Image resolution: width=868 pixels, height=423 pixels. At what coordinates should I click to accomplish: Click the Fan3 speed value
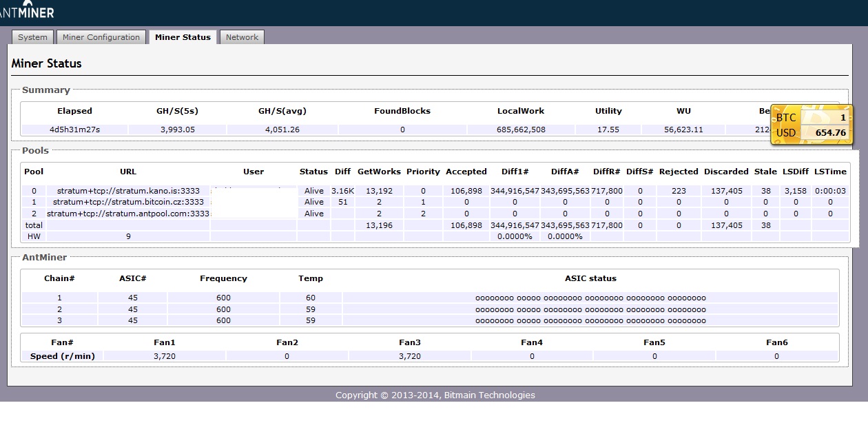pos(409,356)
